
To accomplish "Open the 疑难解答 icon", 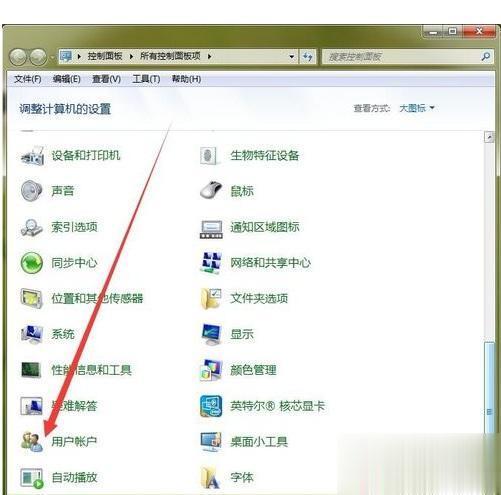I will click(x=31, y=406).
